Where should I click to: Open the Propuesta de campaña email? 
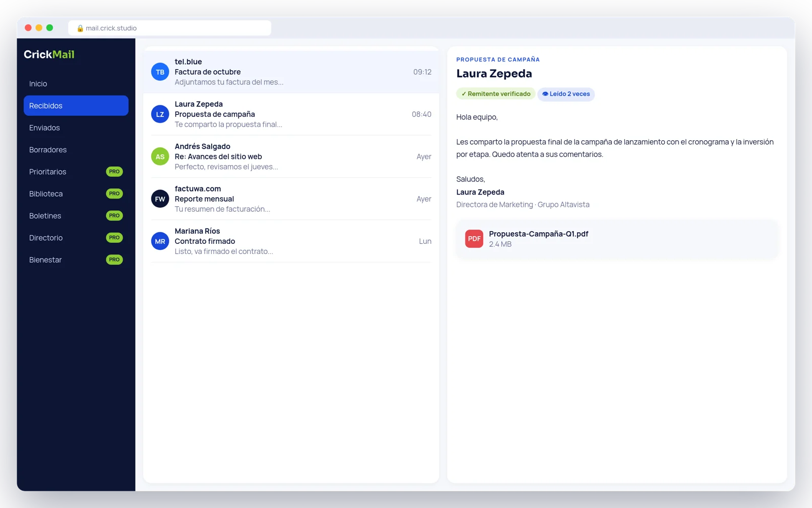click(291, 114)
